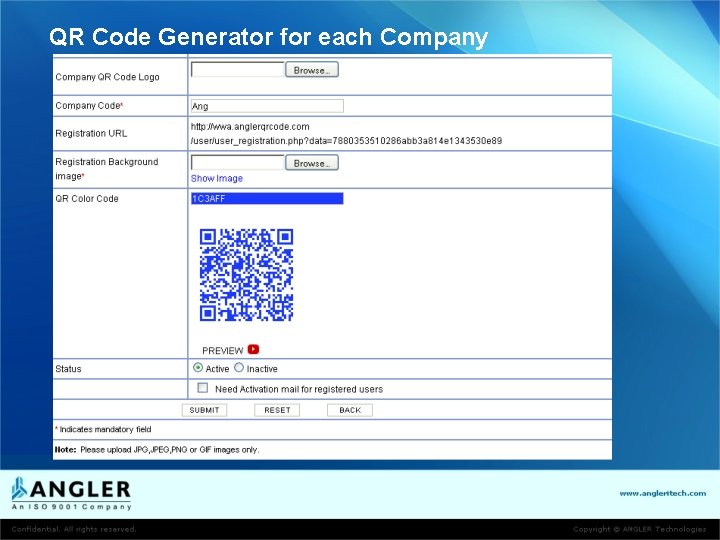The image size is (720, 540).
Task: Click the Registration Background image file path box
Action: point(238,163)
